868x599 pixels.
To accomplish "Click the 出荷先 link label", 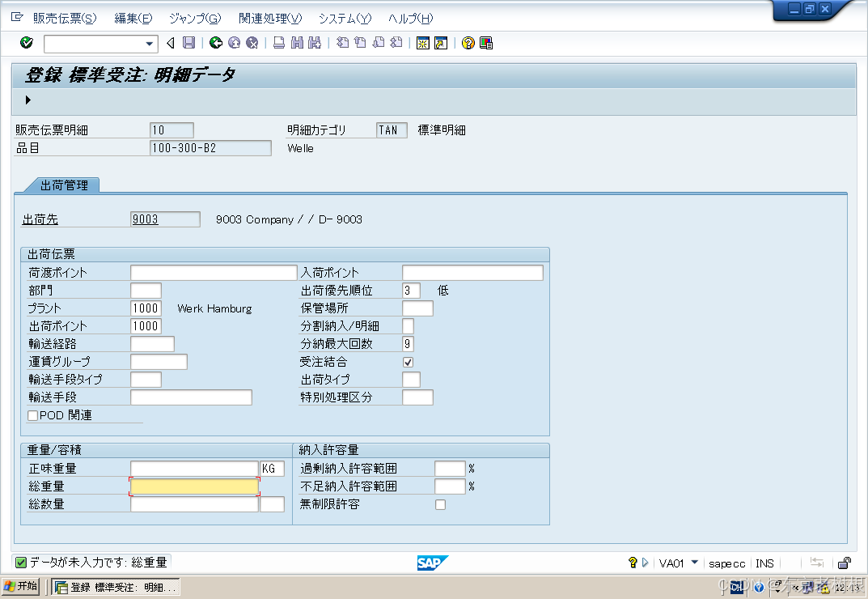I will [40, 219].
